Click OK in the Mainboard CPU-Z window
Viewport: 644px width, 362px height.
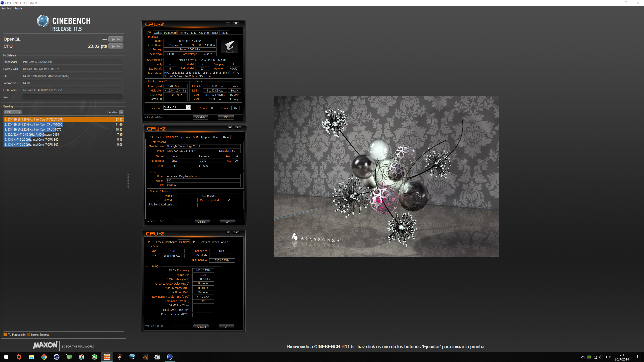coord(228,222)
